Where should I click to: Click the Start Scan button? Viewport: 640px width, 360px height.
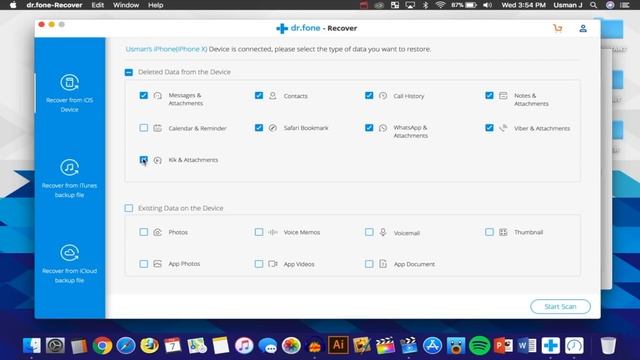[x=560, y=307]
